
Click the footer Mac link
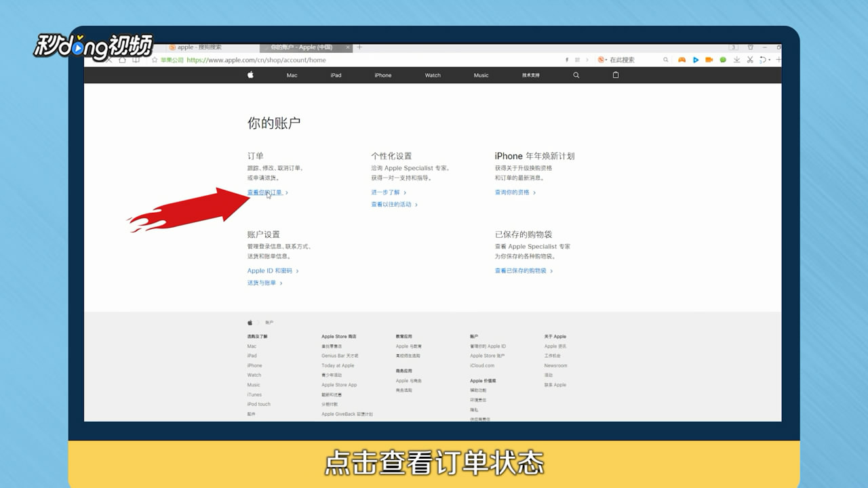[252, 346]
